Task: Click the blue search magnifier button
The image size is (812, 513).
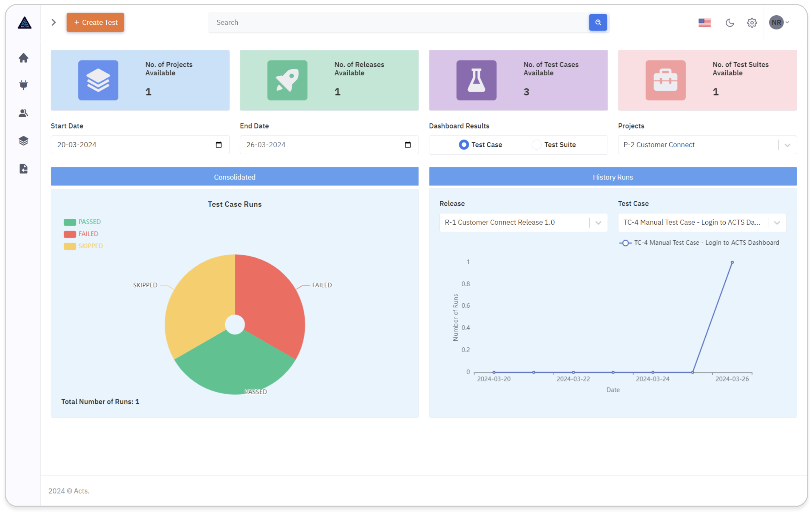Action: click(x=598, y=22)
